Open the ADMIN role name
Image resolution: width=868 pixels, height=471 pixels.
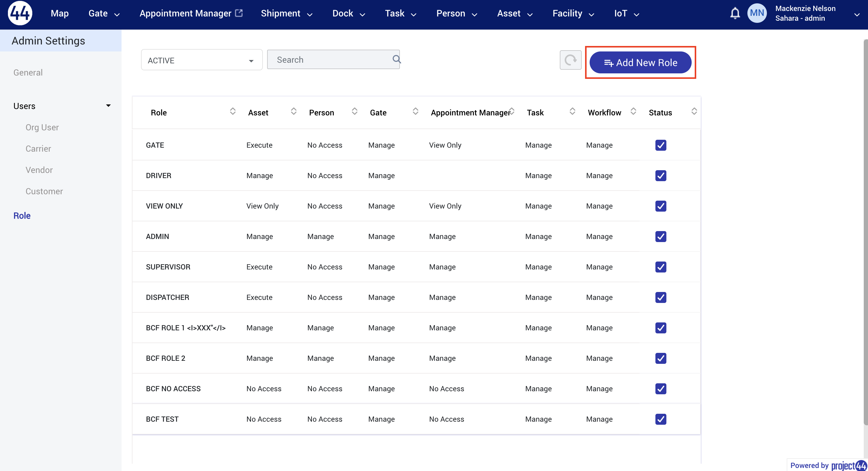[x=157, y=237]
